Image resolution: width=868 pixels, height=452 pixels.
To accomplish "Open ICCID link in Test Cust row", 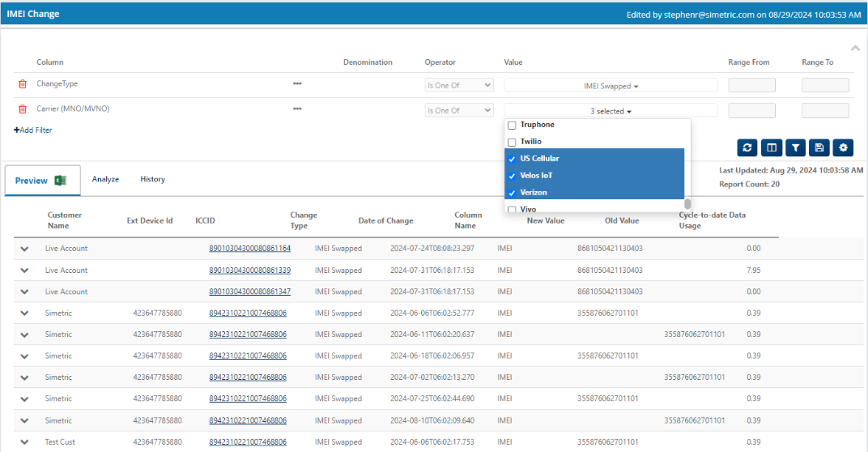I will coord(248,442).
